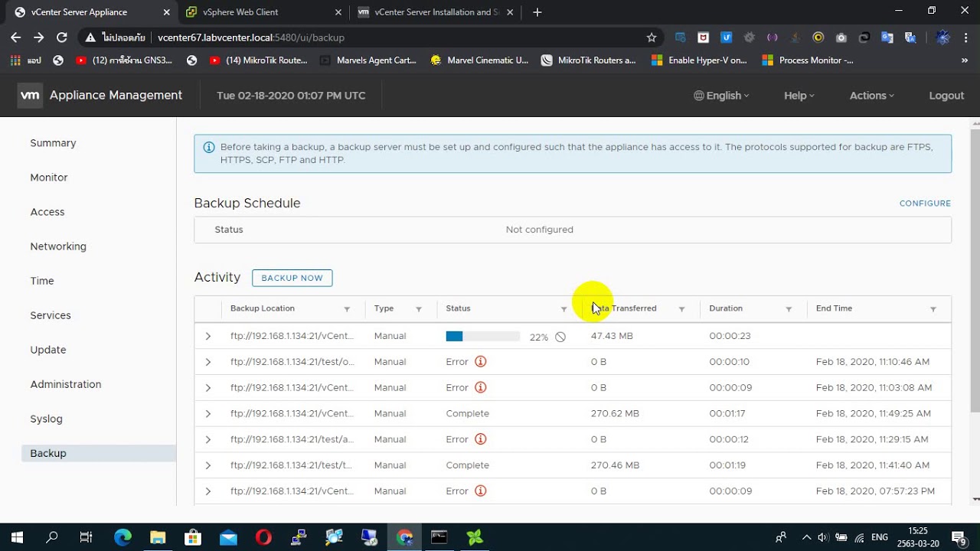Filter the Data Transferred column
The image size is (980, 551).
click(x=681, y=309)
